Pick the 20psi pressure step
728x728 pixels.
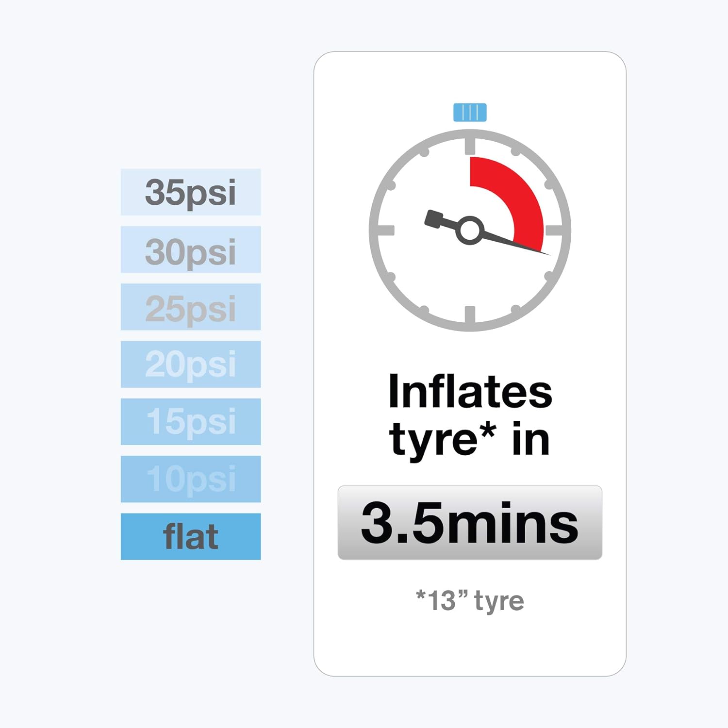(191, 364)
